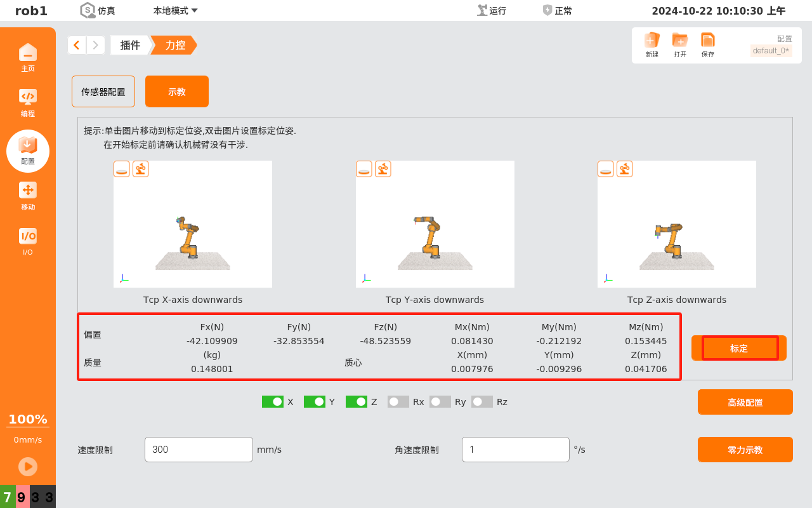Disable the X axis toggle
Viewport: 812px width, 508px height.
tap(273, 402)
